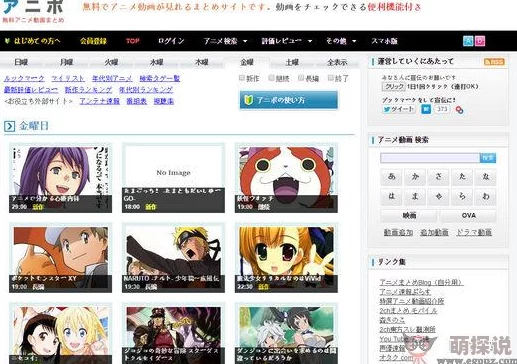Screen dimensions: 517x364
Task: Open the ドラマ動画 link
Action: pyautogui.click(x=474, y=232)
